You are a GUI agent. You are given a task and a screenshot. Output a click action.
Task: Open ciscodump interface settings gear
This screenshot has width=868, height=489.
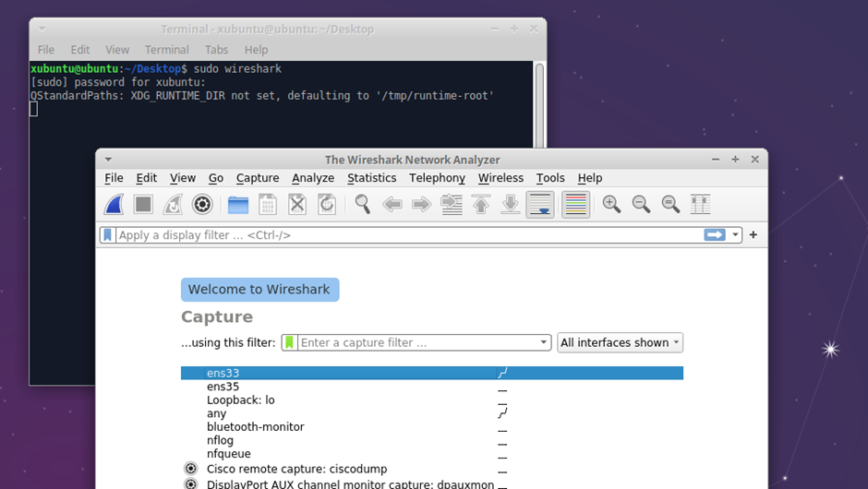tap(191, 469)
